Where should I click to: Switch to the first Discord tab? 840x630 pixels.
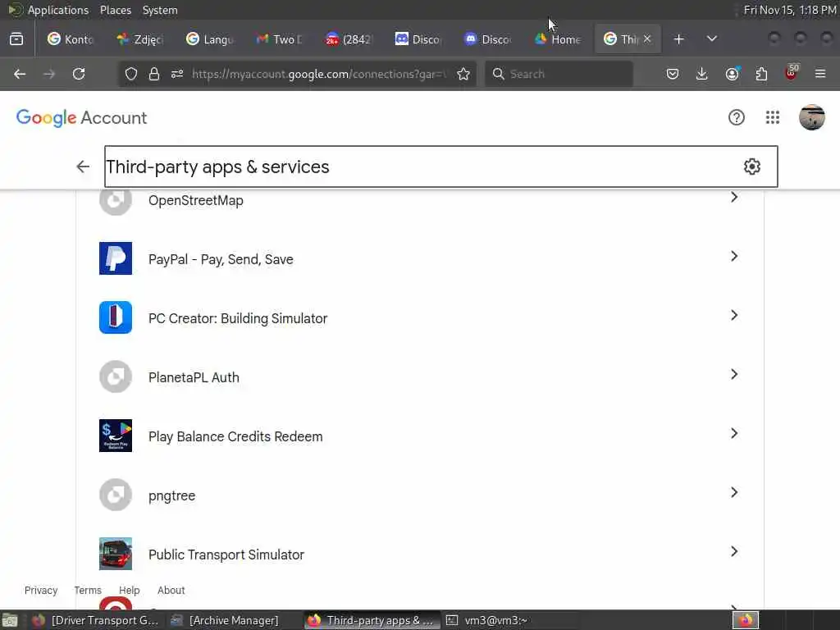click(x=418, y=39)
